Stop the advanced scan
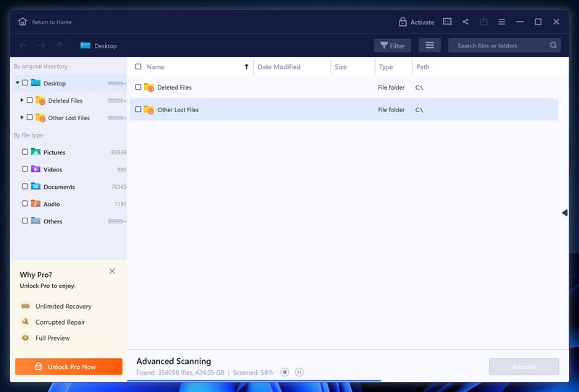The image size is (579, 392). click(x=285, y=372)
